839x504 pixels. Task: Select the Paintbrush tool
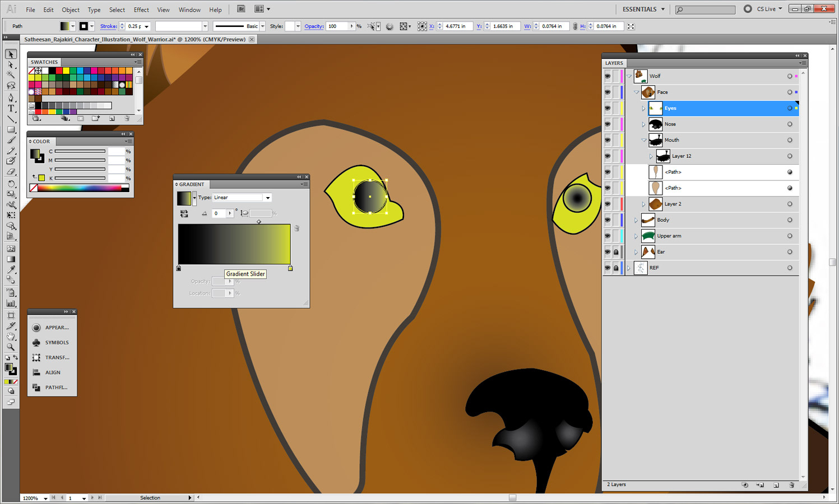pyautogui.click(x=11, y=140)
